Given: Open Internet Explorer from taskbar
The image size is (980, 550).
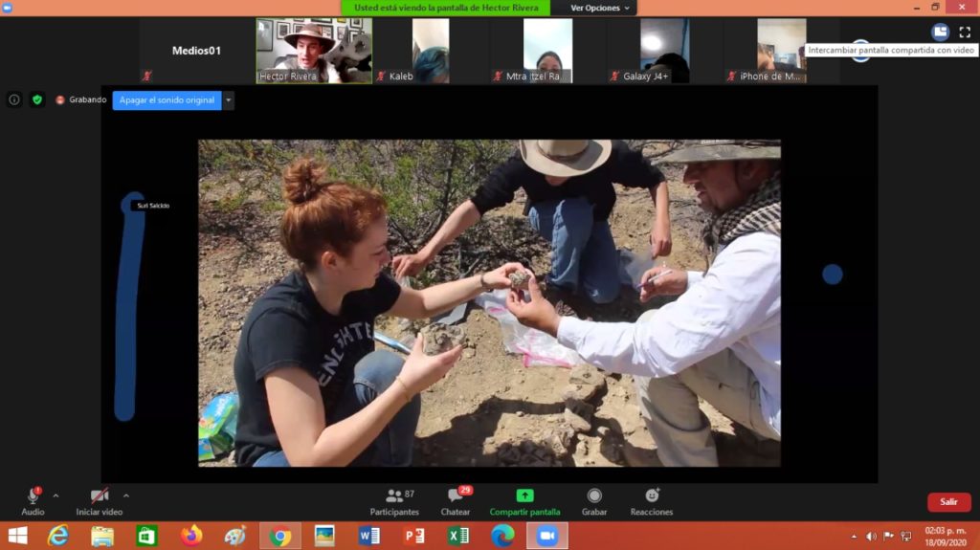Looking at the screenshot, I should (58, 537).
